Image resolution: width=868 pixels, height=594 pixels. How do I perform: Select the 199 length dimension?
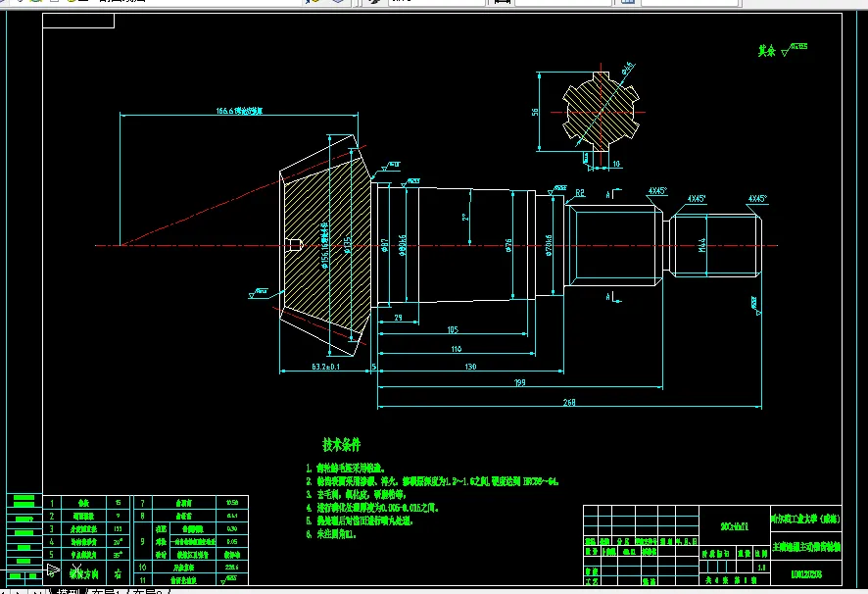(x=520, y=382)
